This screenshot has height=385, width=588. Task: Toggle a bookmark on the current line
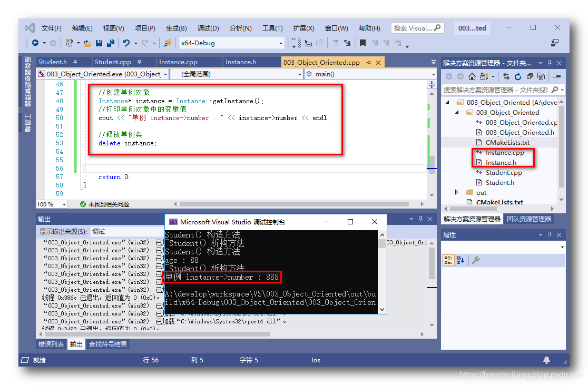pyautogui.click(x=362, y=43)
